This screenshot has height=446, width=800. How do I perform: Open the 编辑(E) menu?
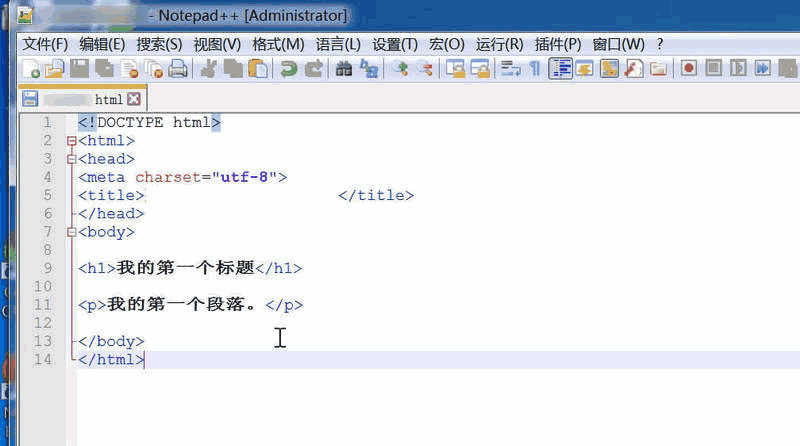click(x=102, y=44)
